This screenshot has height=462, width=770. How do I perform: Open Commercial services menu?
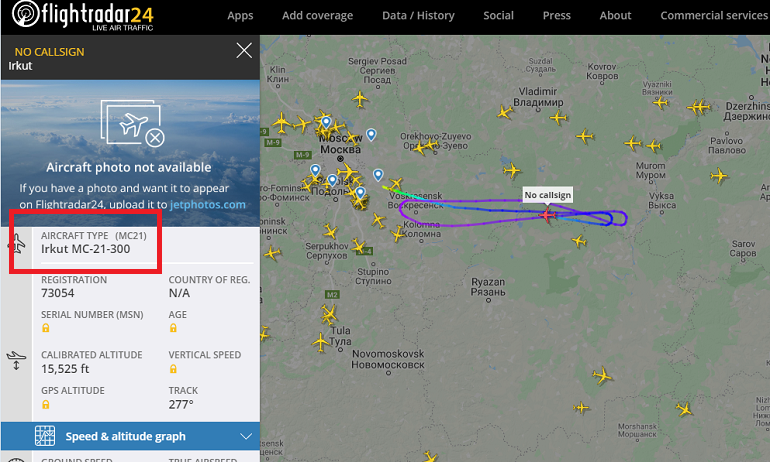click(x=714, y=16)
